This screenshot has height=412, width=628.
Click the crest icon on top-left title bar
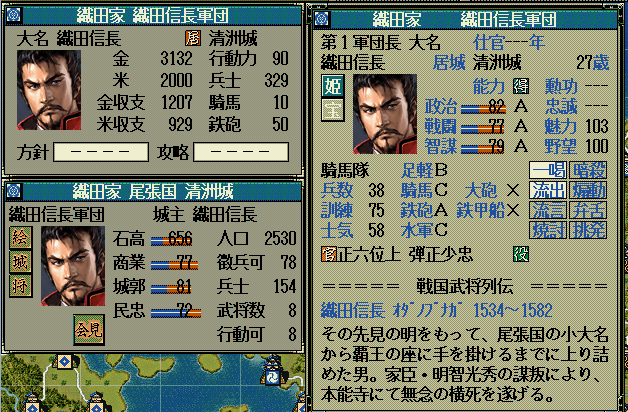point(14,15)
